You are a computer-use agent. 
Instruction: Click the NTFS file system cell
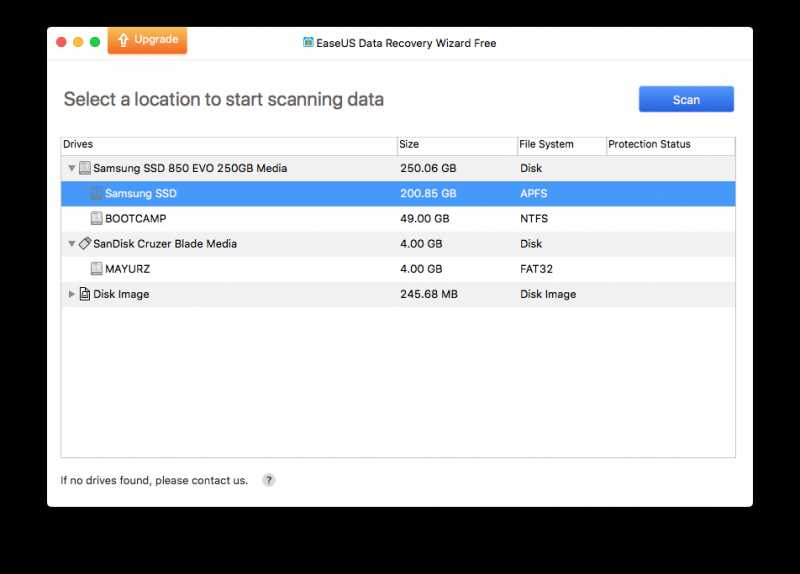[534, 218]
